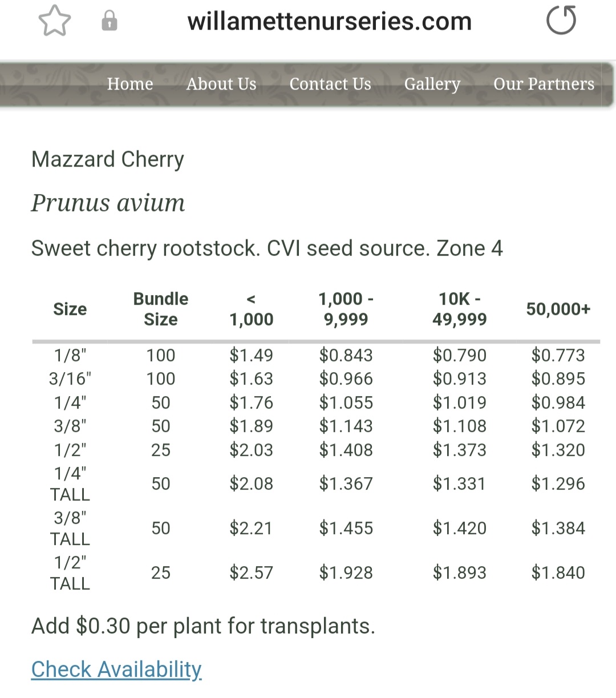
Task: Select the 1/2" TALL size row label
Action: pos(70,573)
